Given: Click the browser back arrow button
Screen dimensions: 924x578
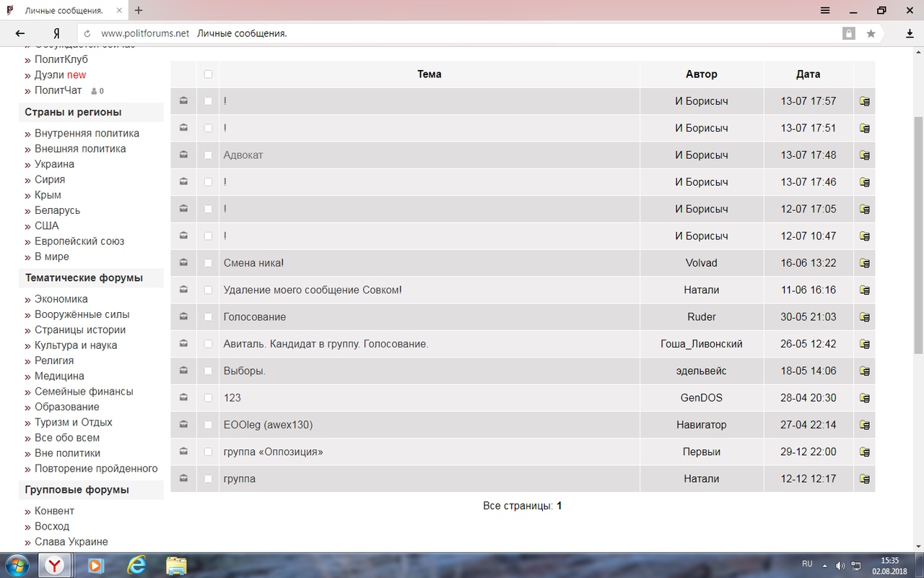Looking at the screenshot, I should (x=20, y=33).
